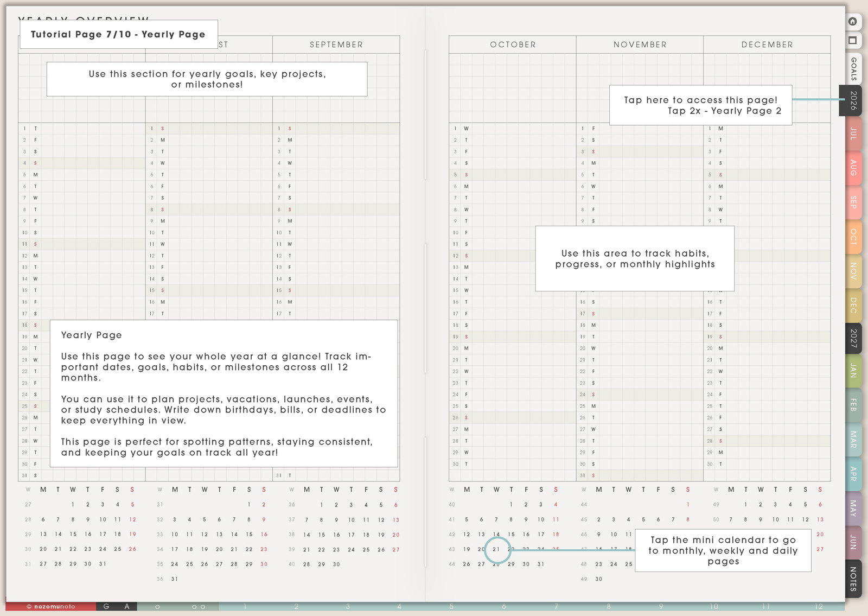
Task: Jump to the JUN side tab
Action: click(853, 542)
